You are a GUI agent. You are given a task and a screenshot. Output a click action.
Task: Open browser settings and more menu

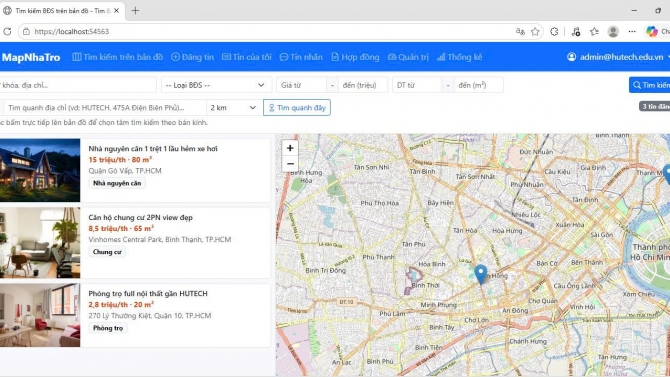click(632, 31)
